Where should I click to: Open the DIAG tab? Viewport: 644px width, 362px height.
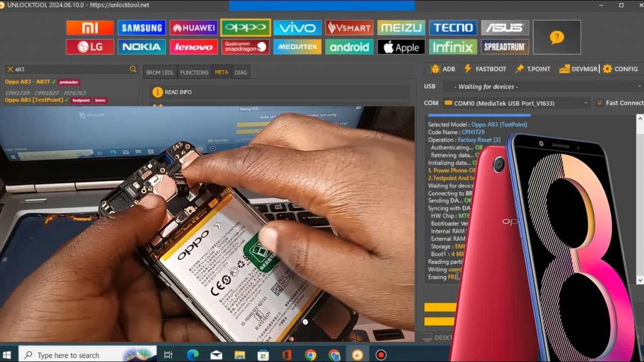click(240, 72)
